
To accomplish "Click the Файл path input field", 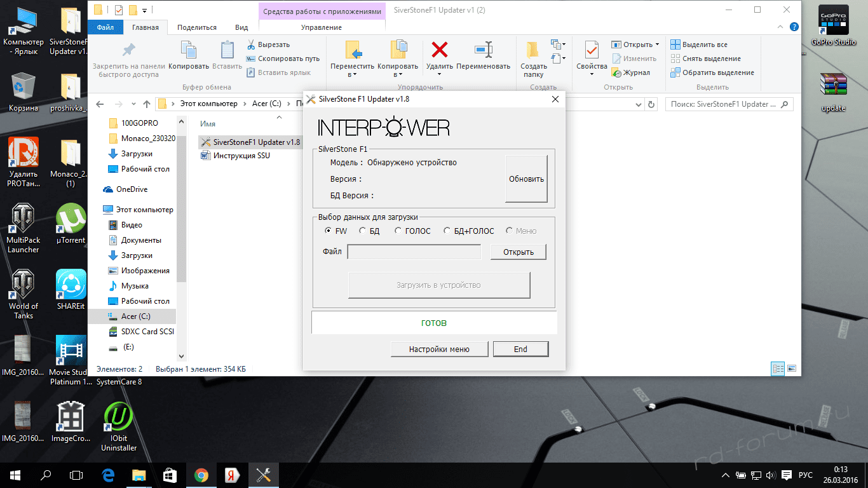I will [x=414, y=252].
